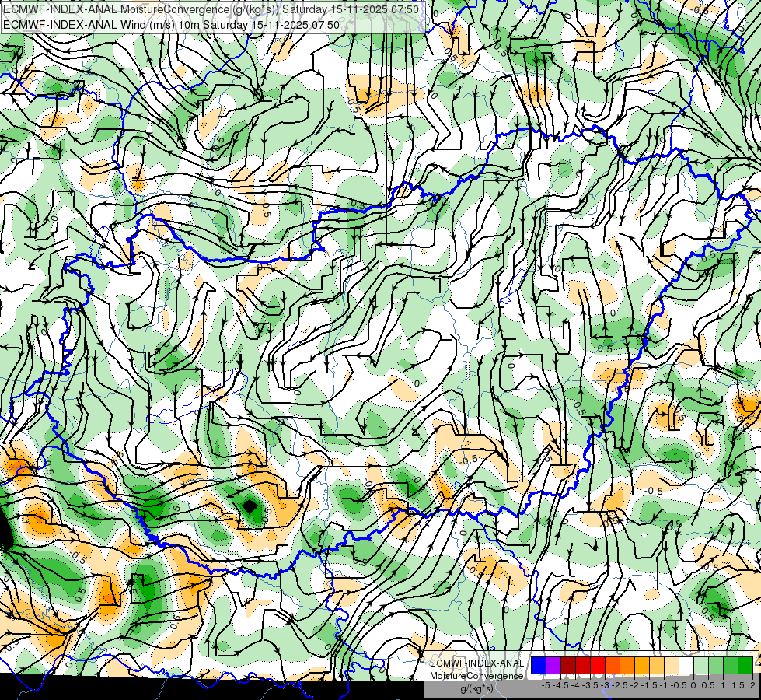The image size is (761, 700).
Task: Click the white swatch in the legend
Action: click(x=686, y=666)
